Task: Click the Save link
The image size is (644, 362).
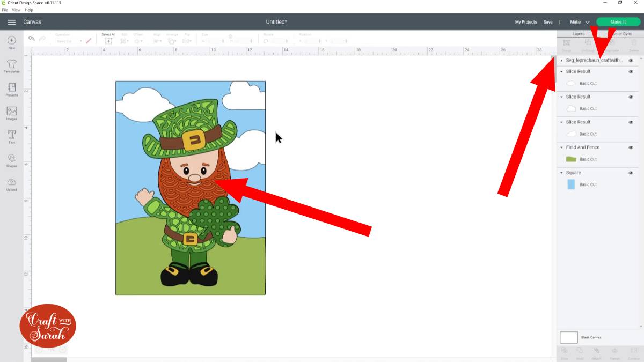Action: pyautogui.click(x=548, y=21)
